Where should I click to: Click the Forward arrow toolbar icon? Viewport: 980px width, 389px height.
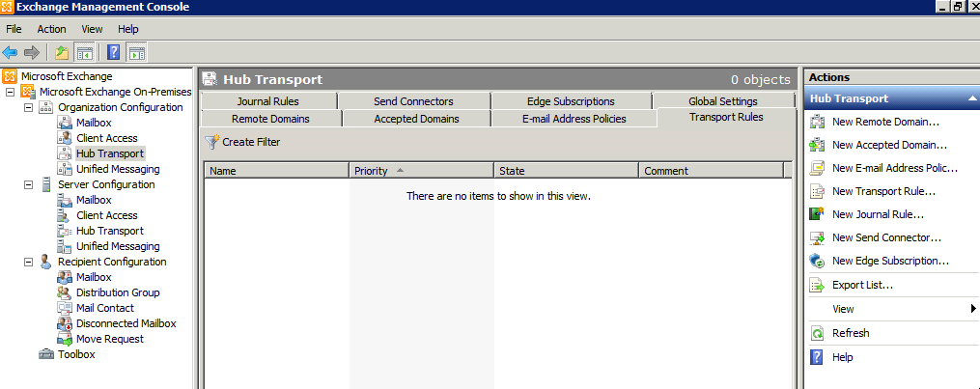click(31, 52)
